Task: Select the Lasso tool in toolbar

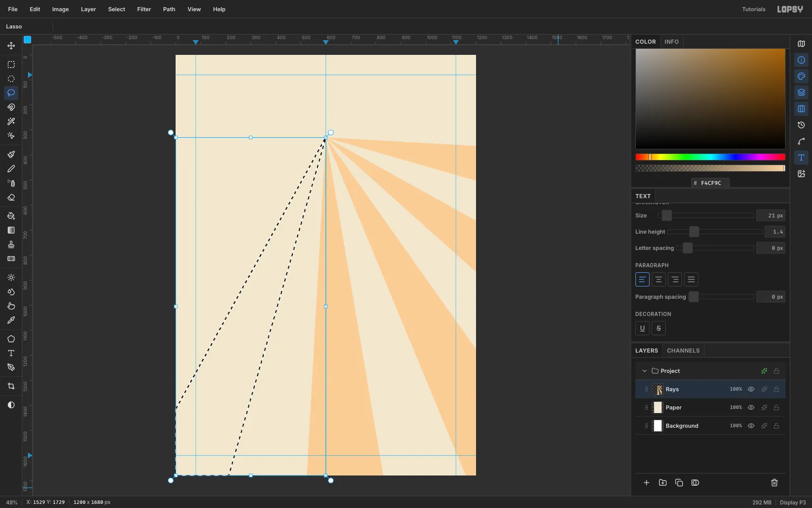Action: (x=11, y=93)
